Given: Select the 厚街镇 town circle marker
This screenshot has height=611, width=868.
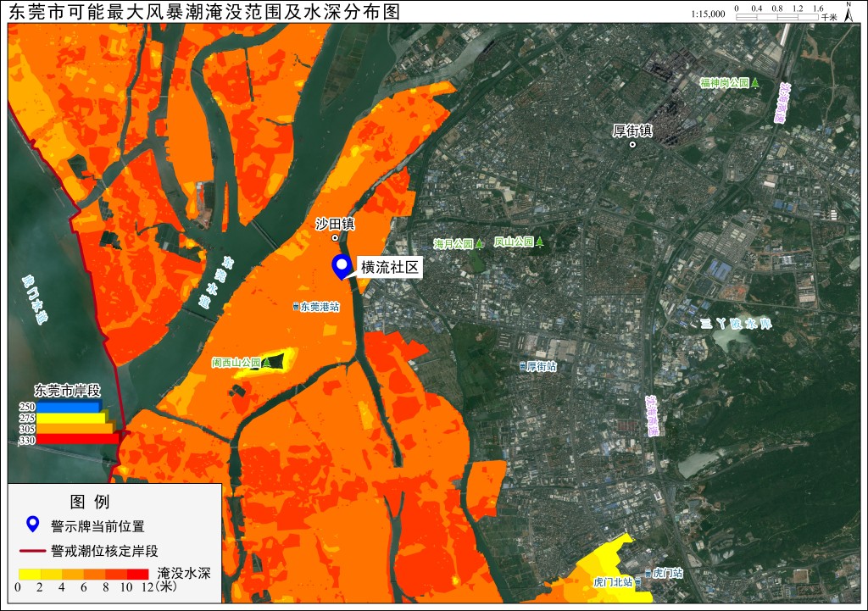Looking at the screenshot, I should click(632, 144).
